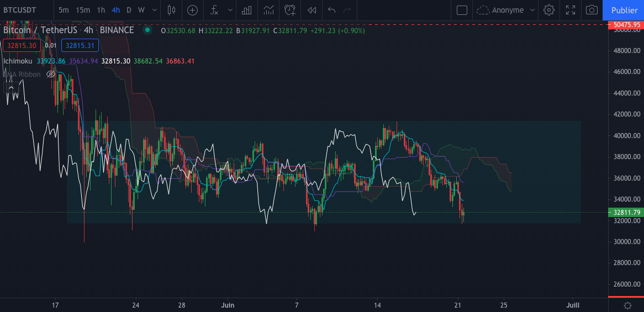Click the Ichimoku value 33923.86
This screenshot has width=644, height=312.
click(x=51, y=61)
